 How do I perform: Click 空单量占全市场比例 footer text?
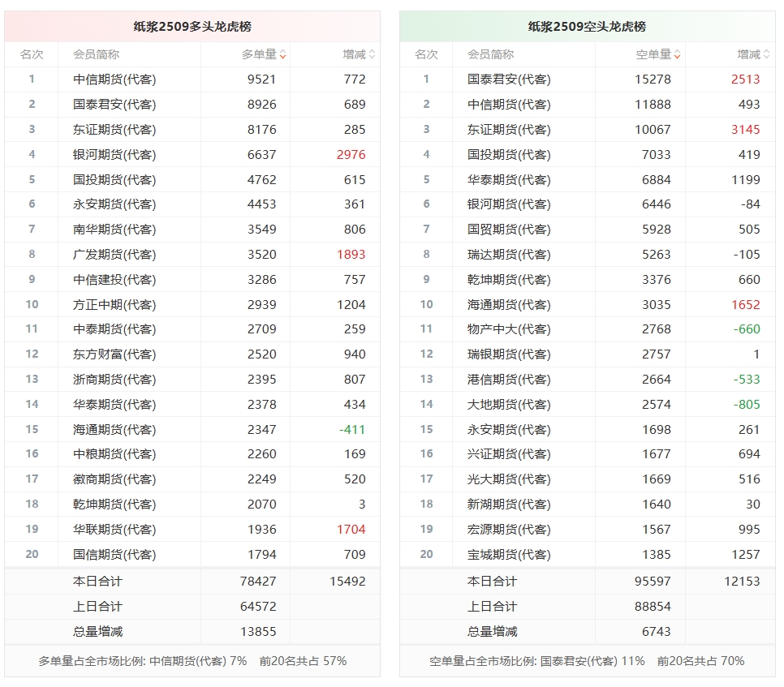click(x=587, y=661)
